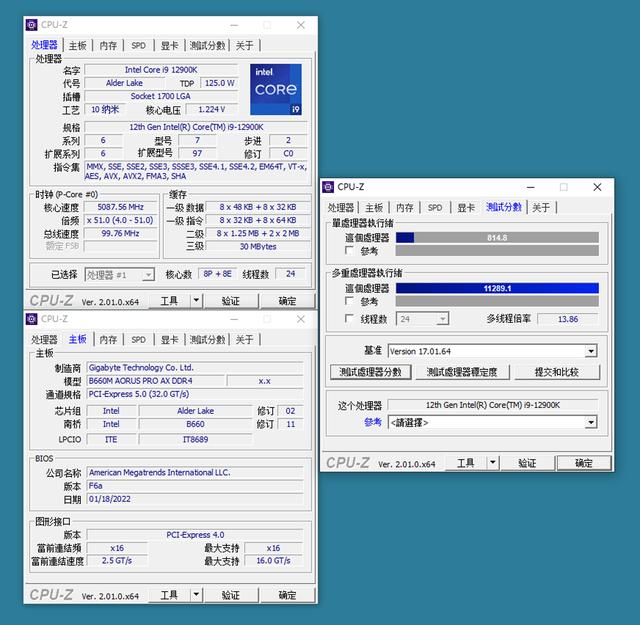This screenshot has height=625, width=640.
Task: Open the 參考 <請選擇> reference dropdown
Action: [591, 422]
